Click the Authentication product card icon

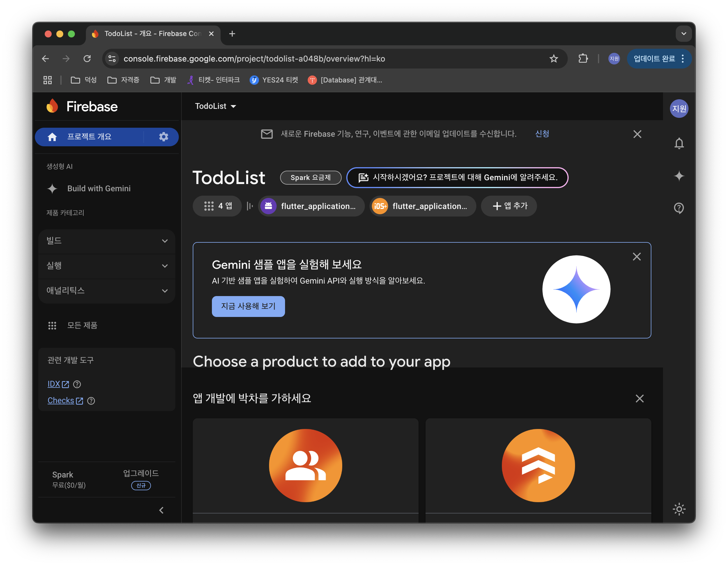[305, 465]
